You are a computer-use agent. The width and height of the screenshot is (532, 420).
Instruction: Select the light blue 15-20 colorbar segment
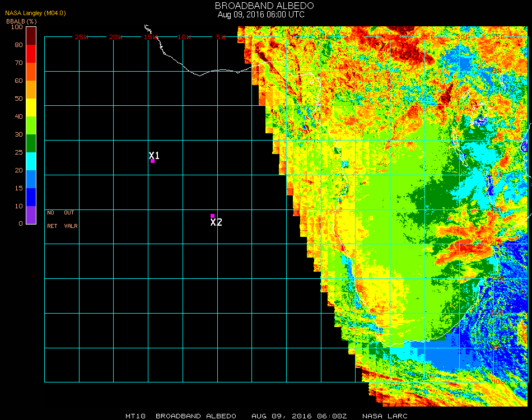31,179
